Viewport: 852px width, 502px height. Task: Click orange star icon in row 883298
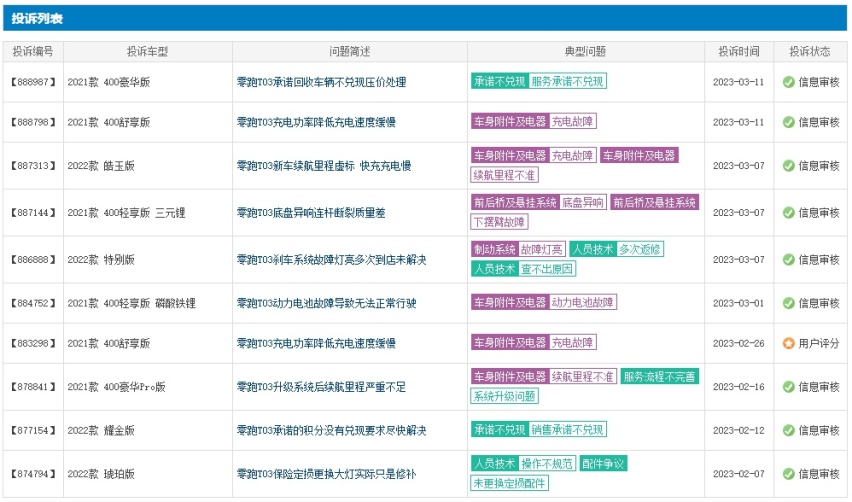(x=788, y=343)
